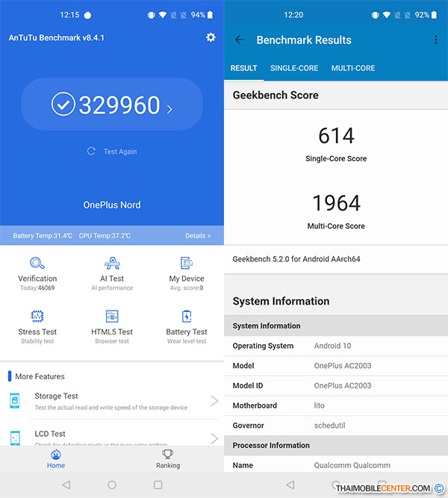Open the three-dot overflow menu in Geekbench
This screenshot has height=498, width=448.
tap(436, 40)
